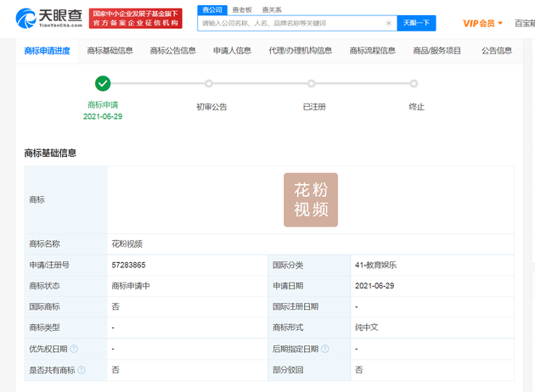Screen dimensions: 535x392
Task: Click help icon beside 优先权日期
Action: click(x=74, y=349)
